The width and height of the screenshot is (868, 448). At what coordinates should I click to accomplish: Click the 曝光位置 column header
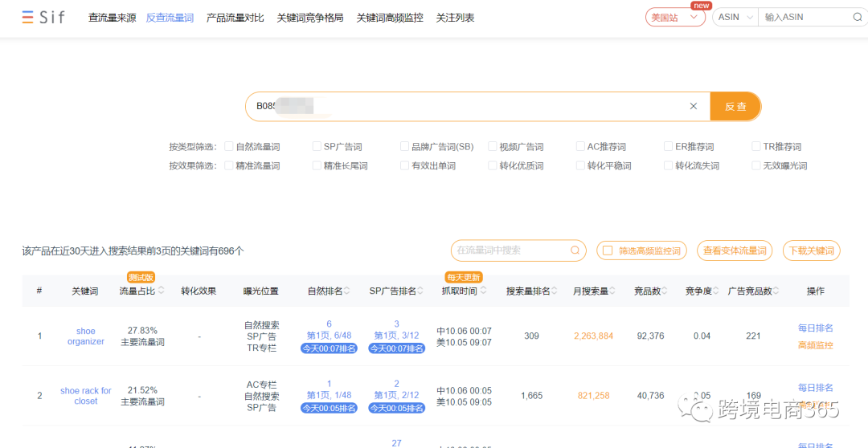coord(260,291)
